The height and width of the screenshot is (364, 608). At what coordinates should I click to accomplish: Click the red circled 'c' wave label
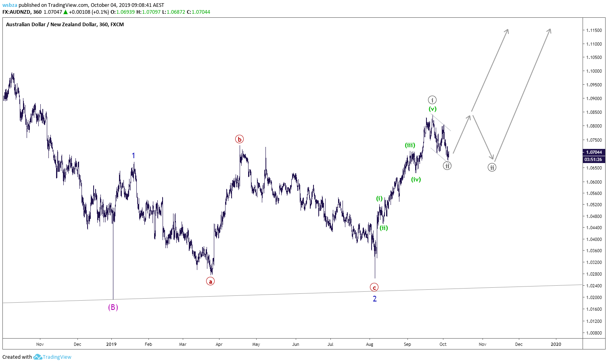pos(374,287)
